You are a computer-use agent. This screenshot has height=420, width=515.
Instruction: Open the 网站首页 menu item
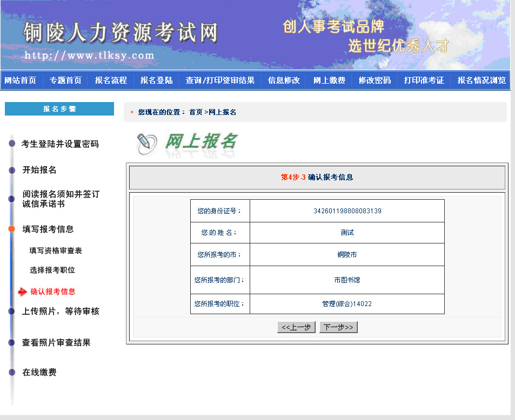pyautogui.click(x=21, y=80)
